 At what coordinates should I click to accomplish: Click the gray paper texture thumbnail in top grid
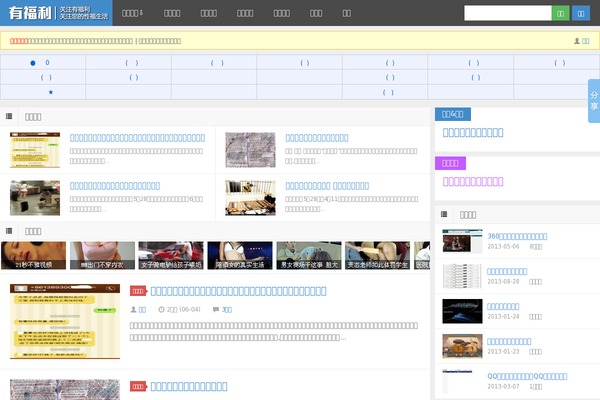pyautogui.click(x=250, y=150)
